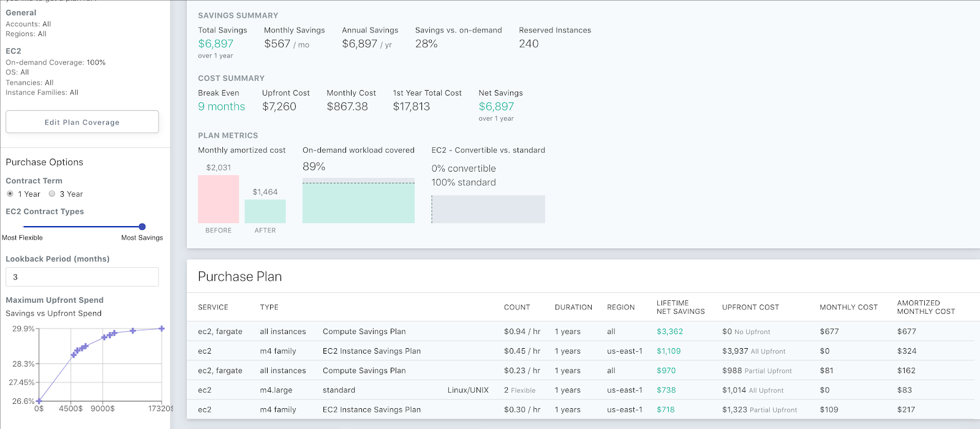Viewport: 980px width, 429px height.
Task: Click the on-demand workload covered bar
Action: [x=358, y=202]
